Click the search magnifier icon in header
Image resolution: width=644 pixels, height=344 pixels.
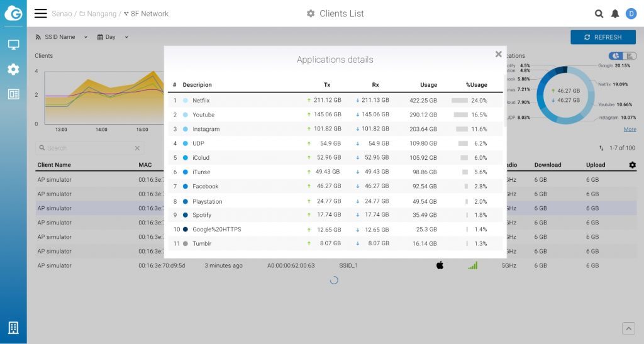click(x=599, y=14)
